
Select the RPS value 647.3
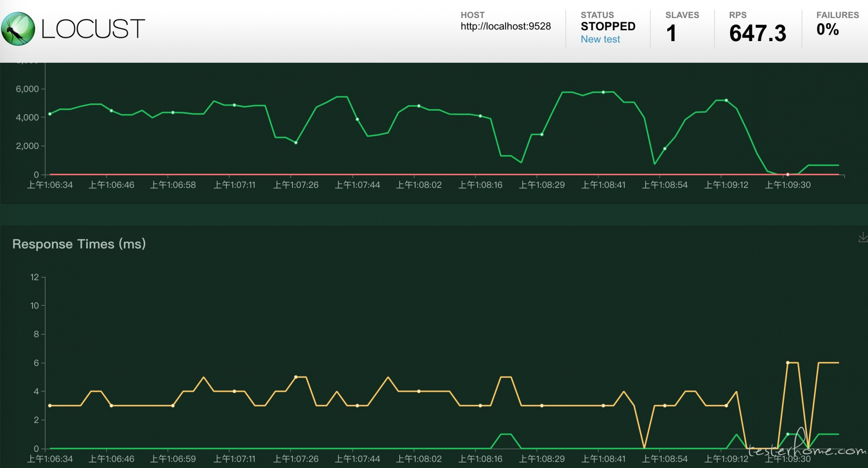tap(758, 33)
